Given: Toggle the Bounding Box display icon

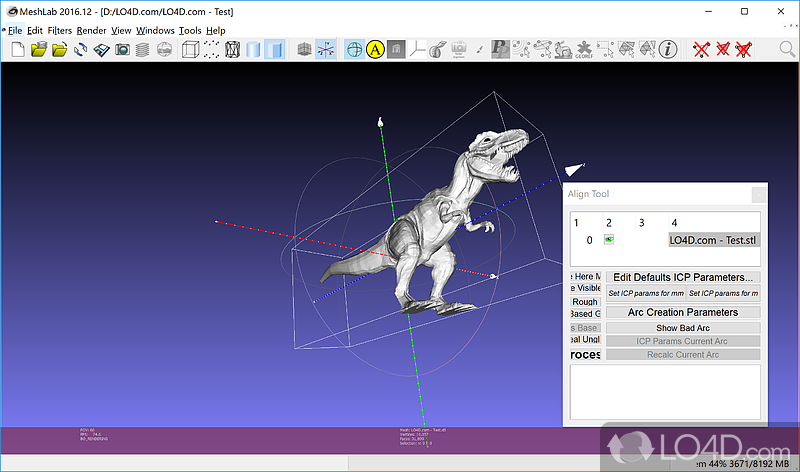Looking at the screenshot, I should [188, 49].
